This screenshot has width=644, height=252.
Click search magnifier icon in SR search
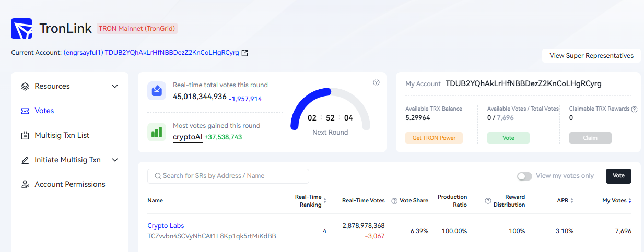tap(157, 176)
